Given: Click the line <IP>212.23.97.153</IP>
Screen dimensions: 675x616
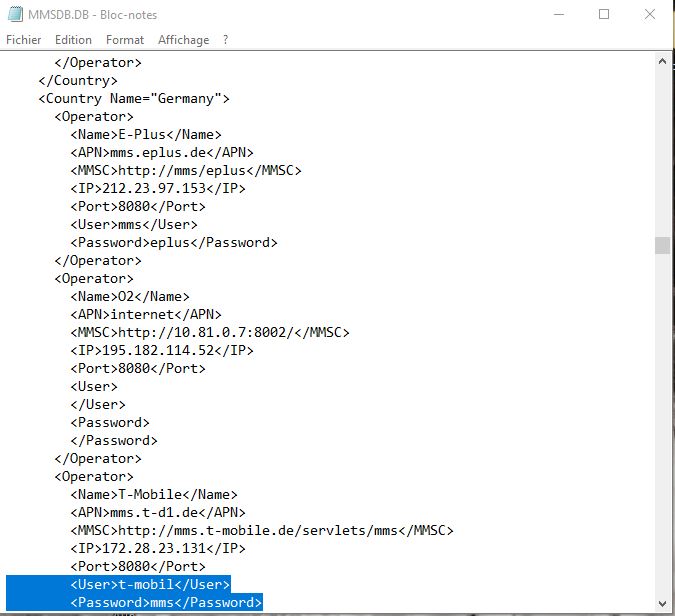Looking at the screenshot, I should (x=158, y=189).
